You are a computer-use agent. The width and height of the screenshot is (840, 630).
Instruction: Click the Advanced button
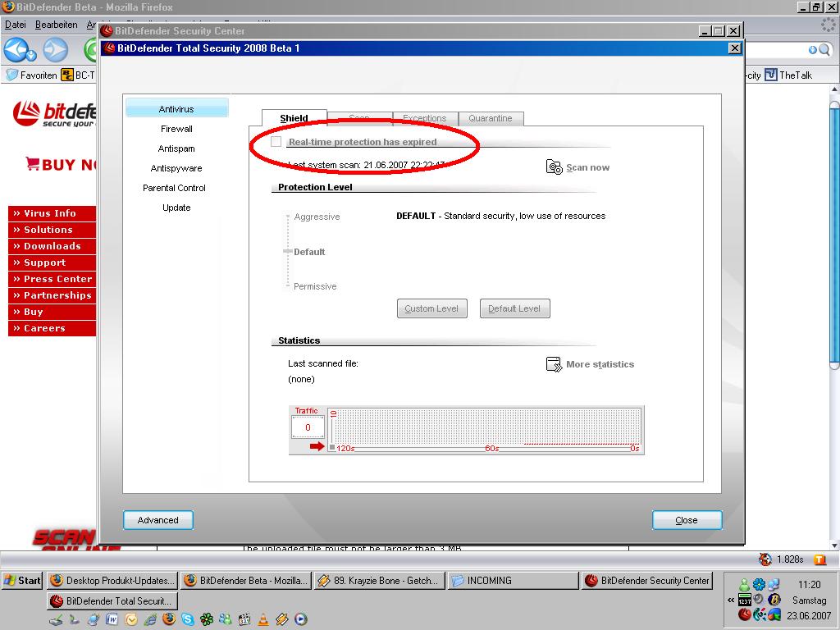coord(158,520)
